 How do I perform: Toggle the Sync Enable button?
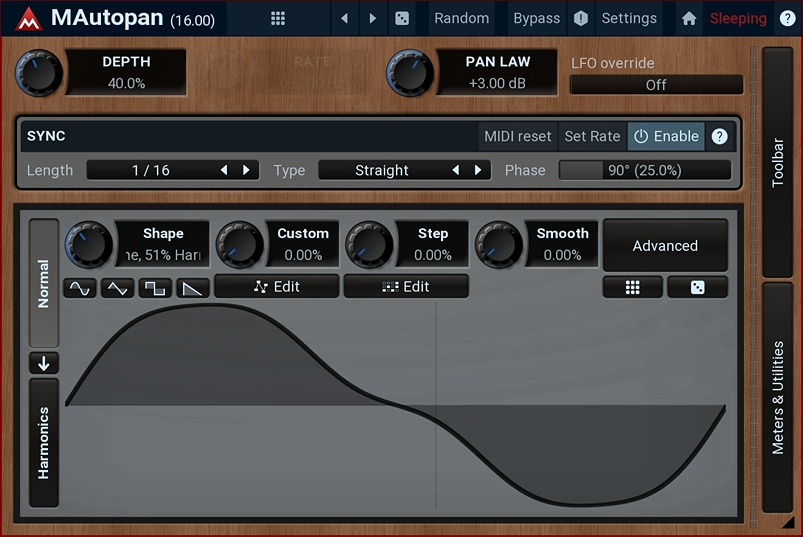click(x=666, y=136)
